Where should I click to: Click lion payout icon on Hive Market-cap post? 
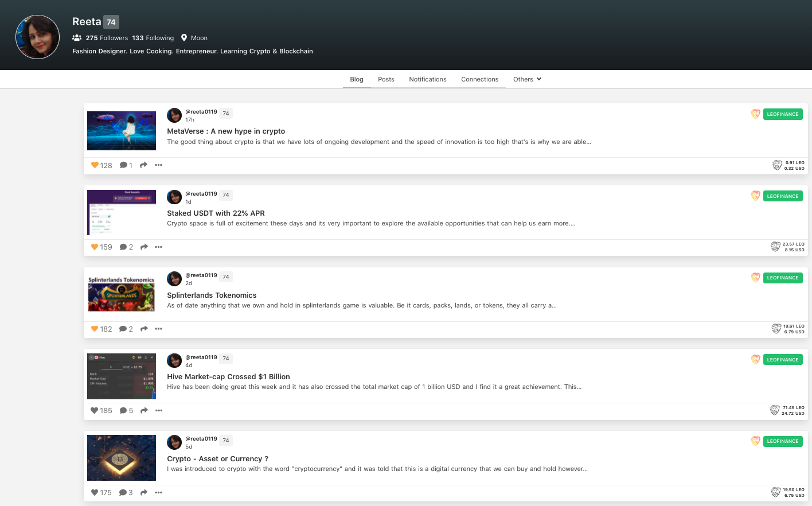[x=775, y=410]
